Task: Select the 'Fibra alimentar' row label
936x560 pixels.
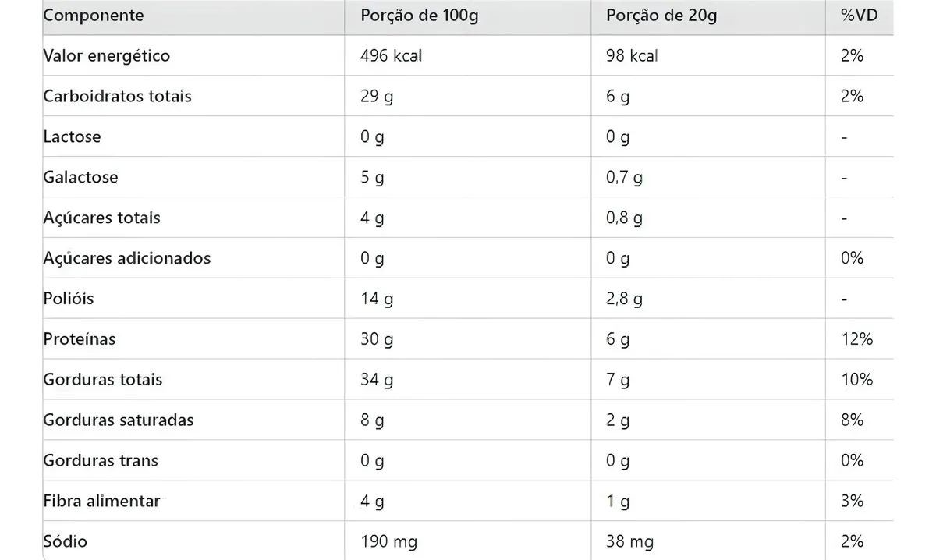Action: click(x=101, y=501)
